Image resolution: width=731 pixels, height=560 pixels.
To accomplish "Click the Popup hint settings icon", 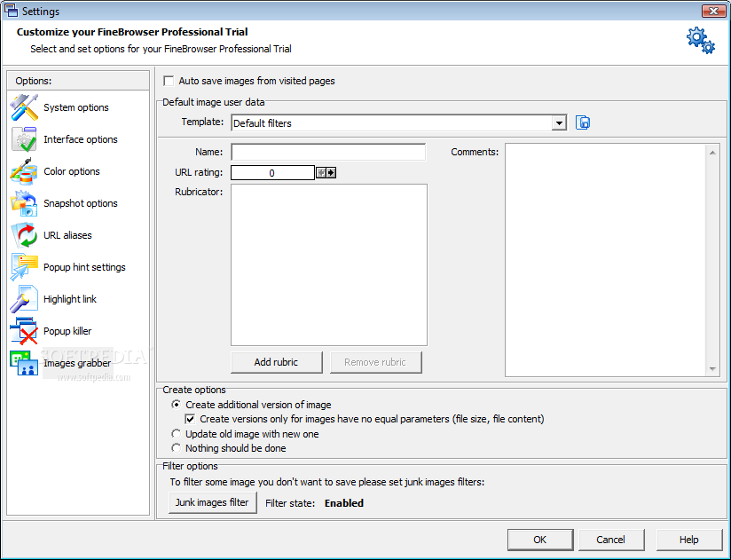I will 24,267.
